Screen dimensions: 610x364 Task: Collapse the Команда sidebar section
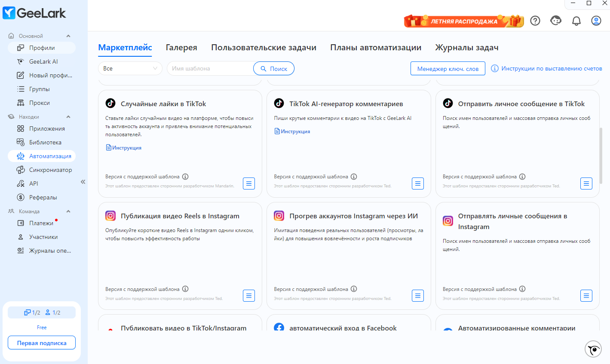tap(68, 211)
